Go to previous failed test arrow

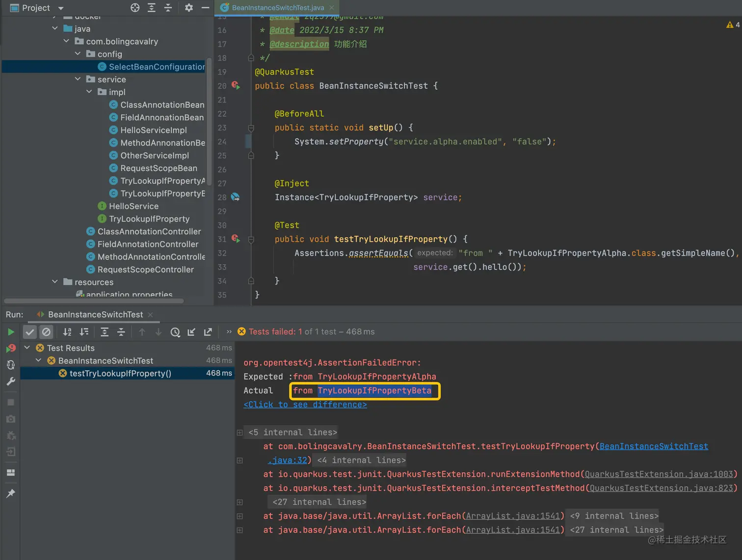pyautogui.click(x=142, y=332)
